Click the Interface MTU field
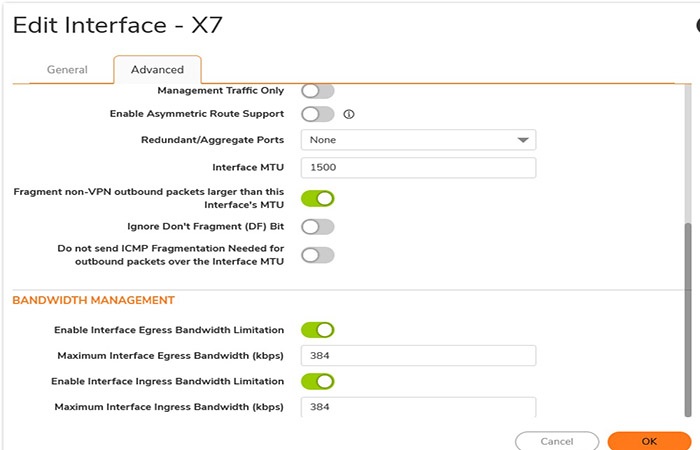The height and width of the screenshot is (450, 700). (418, 167)
